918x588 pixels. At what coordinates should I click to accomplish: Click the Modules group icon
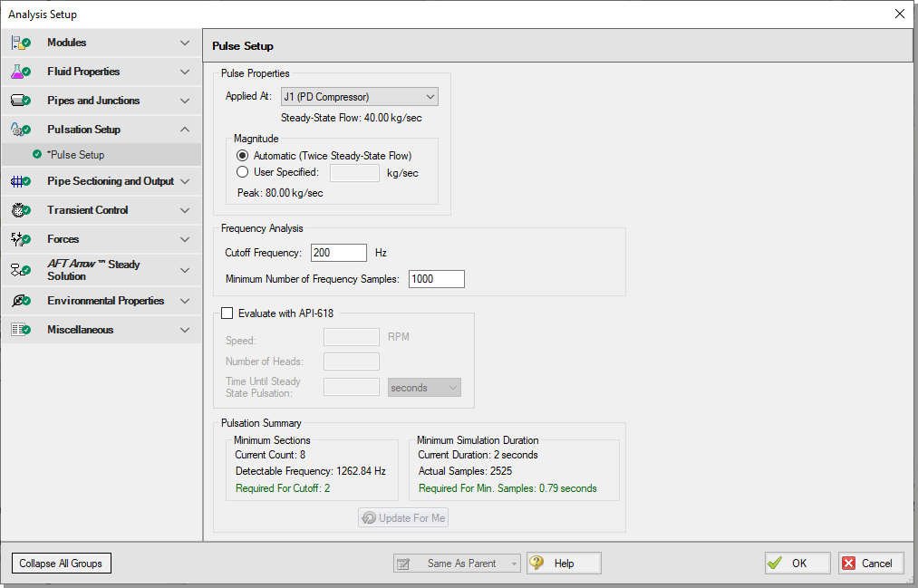[21, 43]
